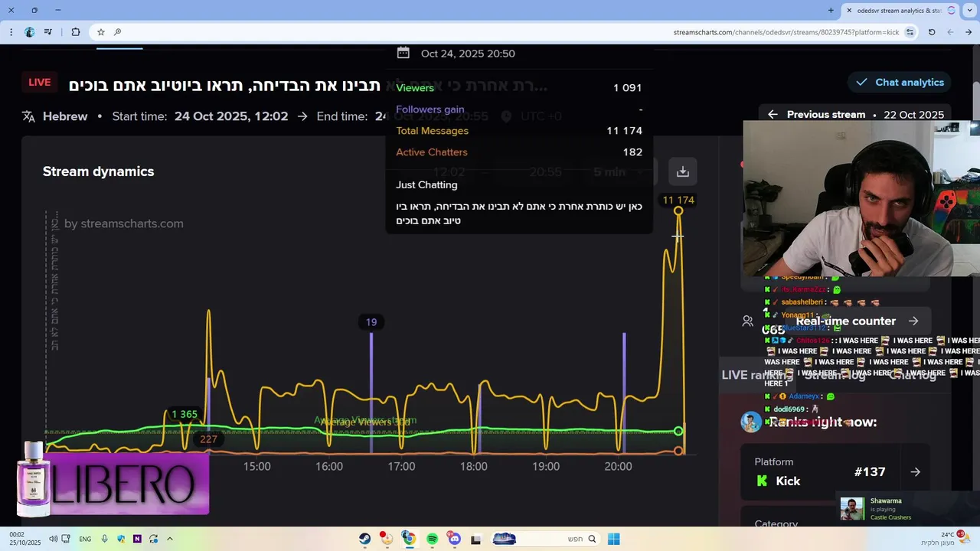Open Chrome from the taskbar

pos(410,539)
